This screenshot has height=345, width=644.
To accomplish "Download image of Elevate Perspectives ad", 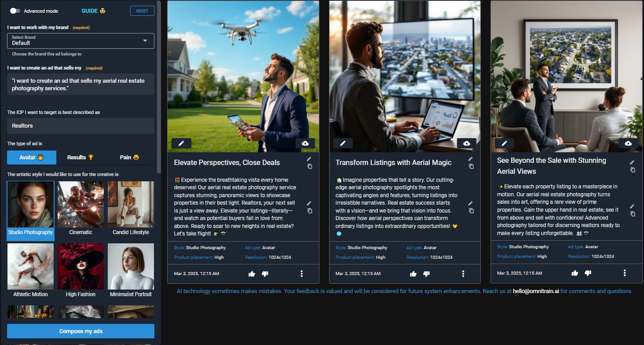I will [305, 143].
